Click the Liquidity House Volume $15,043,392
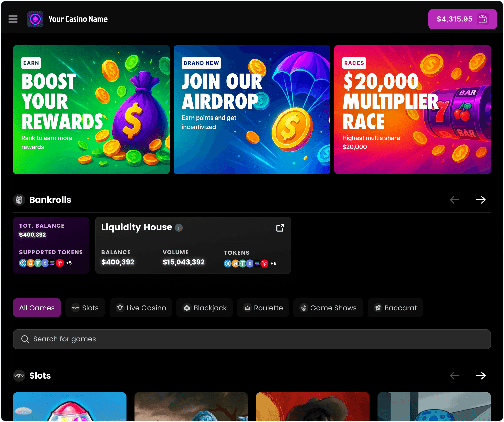The height and width of the screenshot is (422, 504). tap(184, 262)
